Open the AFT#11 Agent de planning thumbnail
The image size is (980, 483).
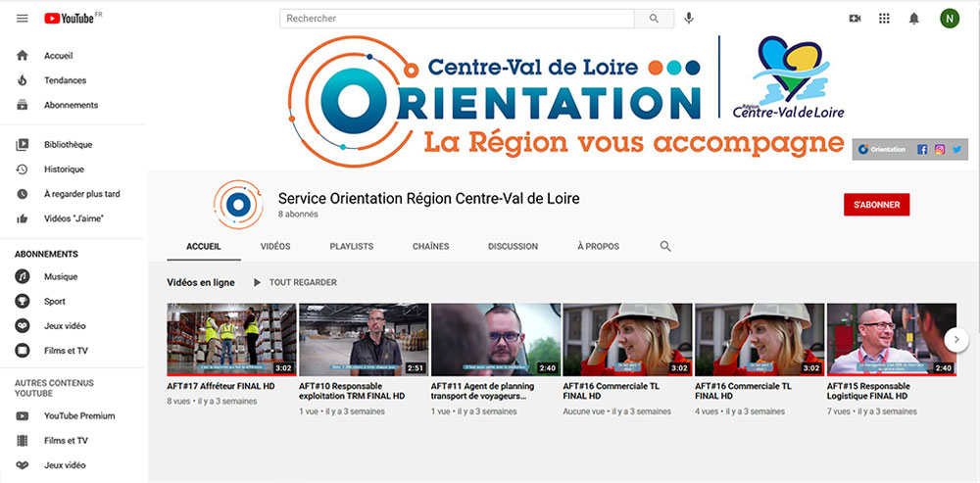pos(496,339)
